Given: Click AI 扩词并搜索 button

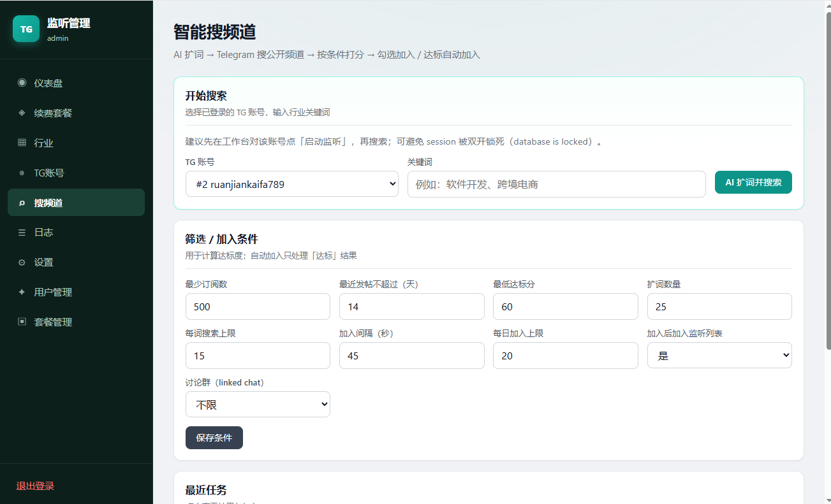Looking at the screenshot, I should (x=753, y=182).
